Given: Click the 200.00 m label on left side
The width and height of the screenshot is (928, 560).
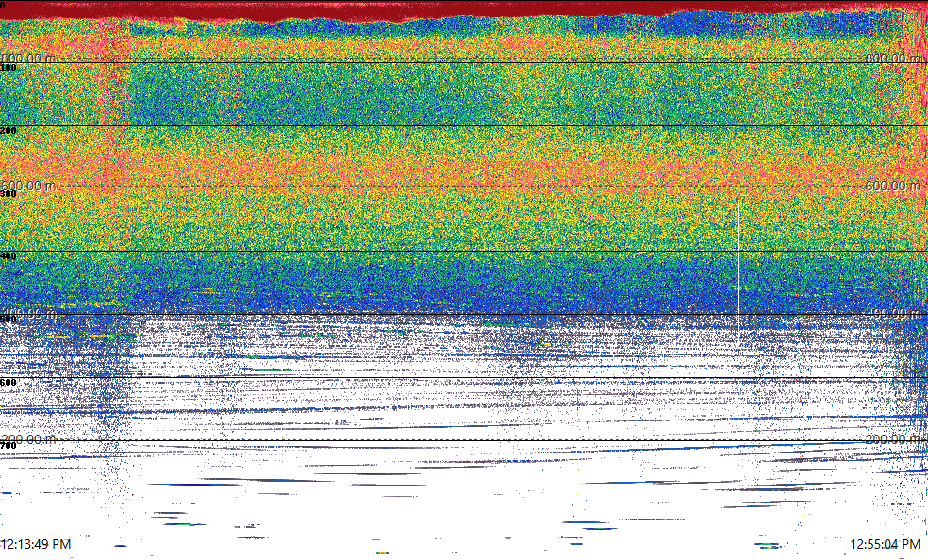Looking at the screenshot, I should (x=28, y=438).
